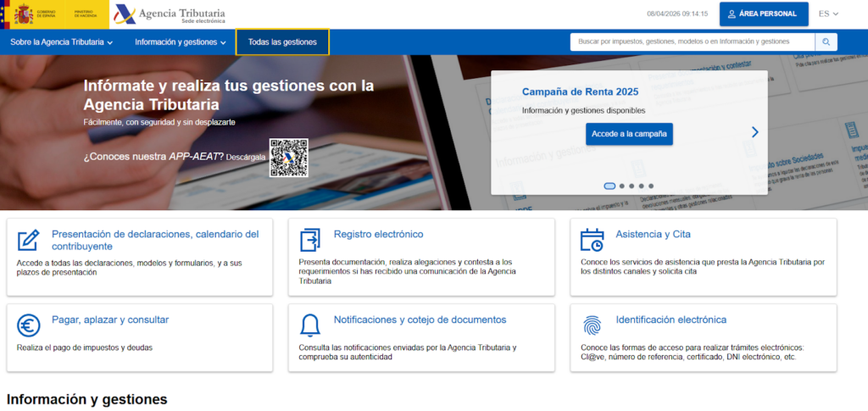Click the Campaña de Renta 2025 heading
The image size is (868, 411).
580,92
